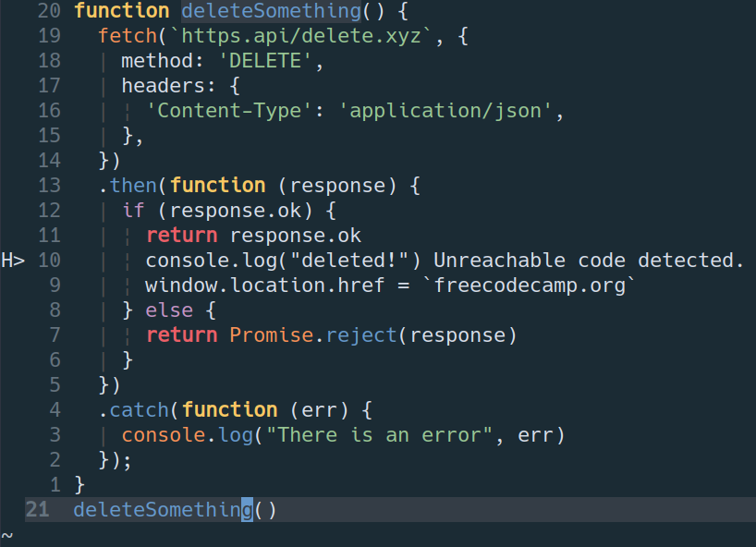Click the cursor block on deleteSomething call
The width and height of the screenshot is (756, 547).
pyautogui.click(x=247, y=509)
